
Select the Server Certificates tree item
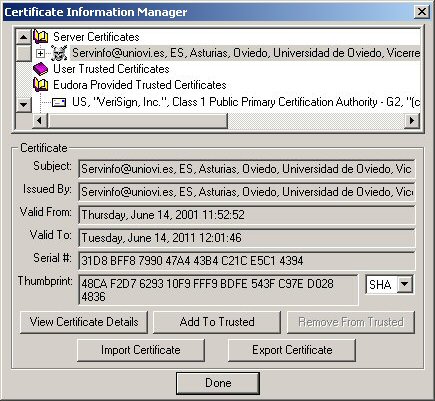click(96, 37)
